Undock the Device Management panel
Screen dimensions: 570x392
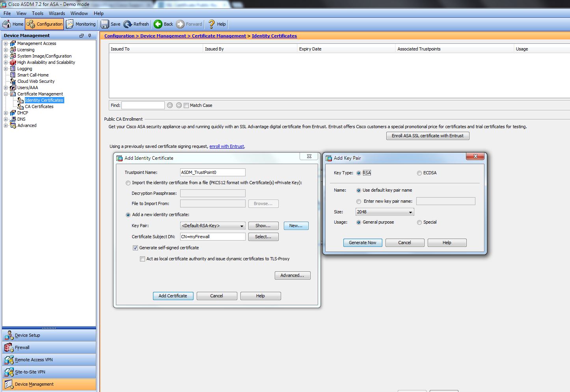(x=82, y=35)
